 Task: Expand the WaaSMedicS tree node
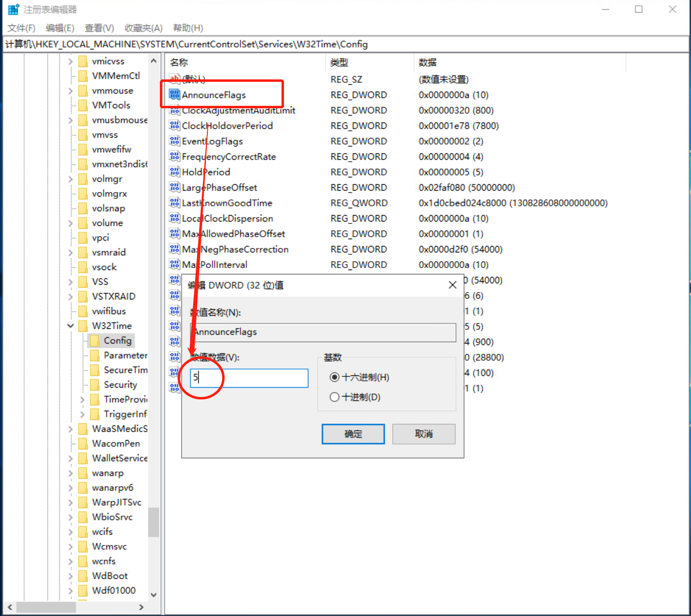click(x=70, y=429)
